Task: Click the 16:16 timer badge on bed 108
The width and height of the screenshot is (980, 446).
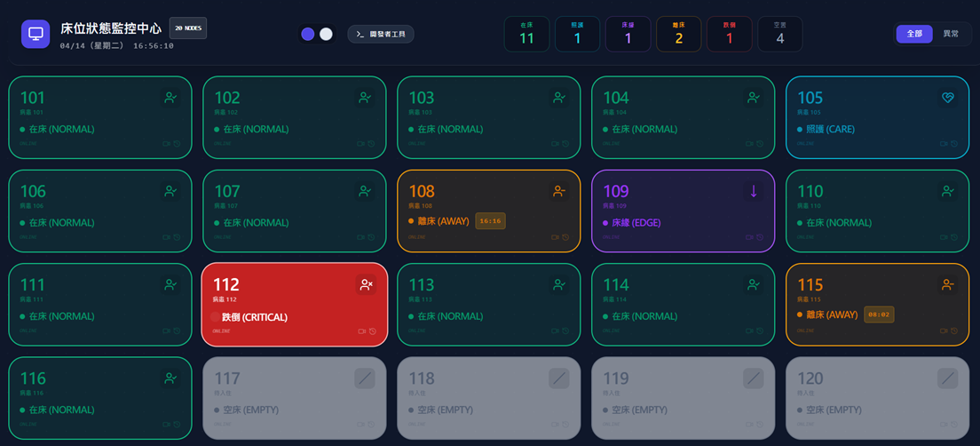Action: coord(491,221)
